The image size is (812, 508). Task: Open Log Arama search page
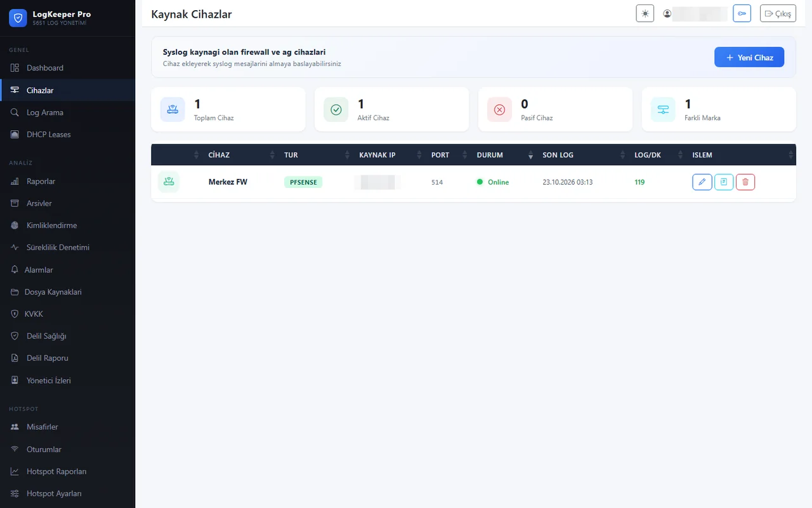67,112
